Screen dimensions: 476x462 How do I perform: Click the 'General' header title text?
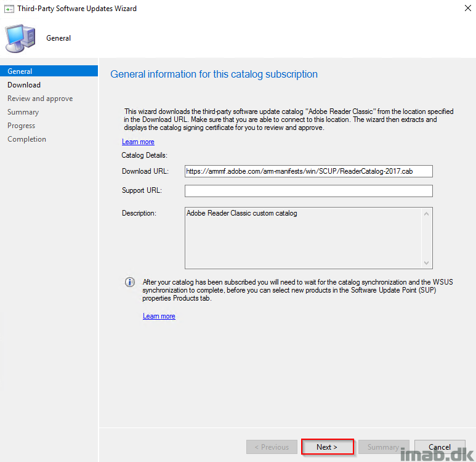tap(58, 38)
